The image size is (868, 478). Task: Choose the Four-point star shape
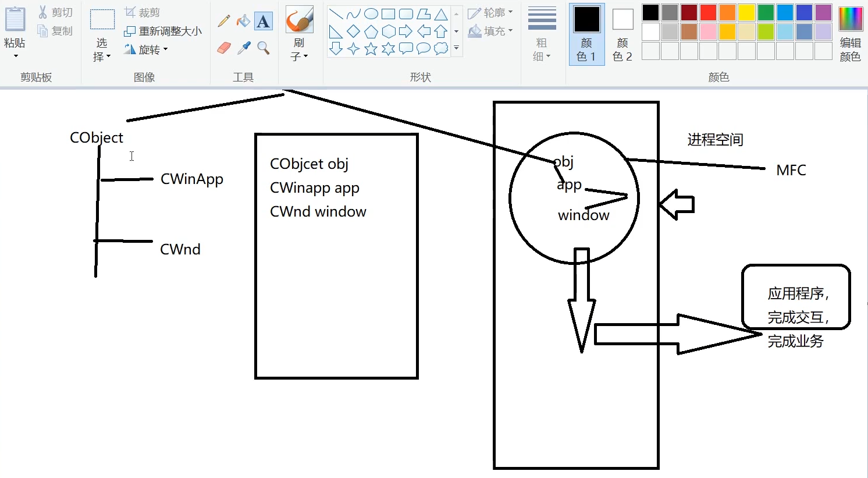pos(353,49)
